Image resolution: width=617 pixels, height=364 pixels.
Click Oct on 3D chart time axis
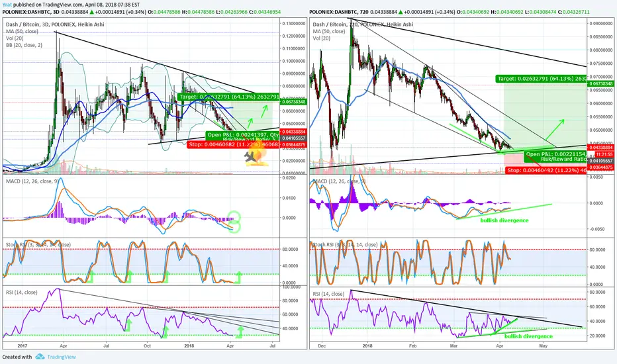pyautogui.click(x=147, y=346)
